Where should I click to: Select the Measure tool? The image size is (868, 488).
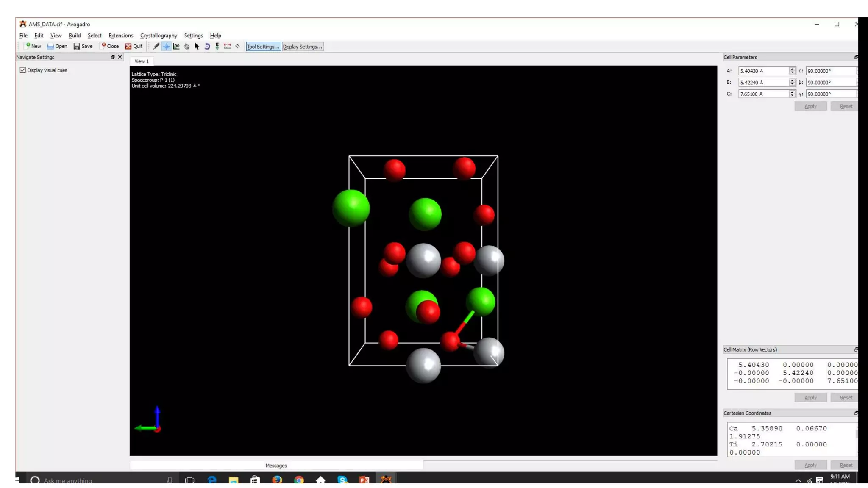227,46
